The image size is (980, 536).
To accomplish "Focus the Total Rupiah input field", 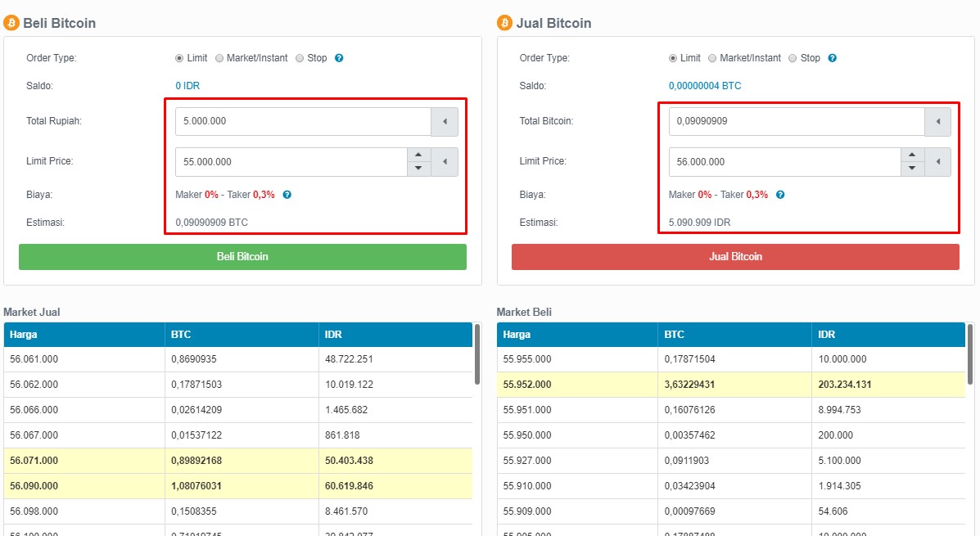I will point(303,121).
